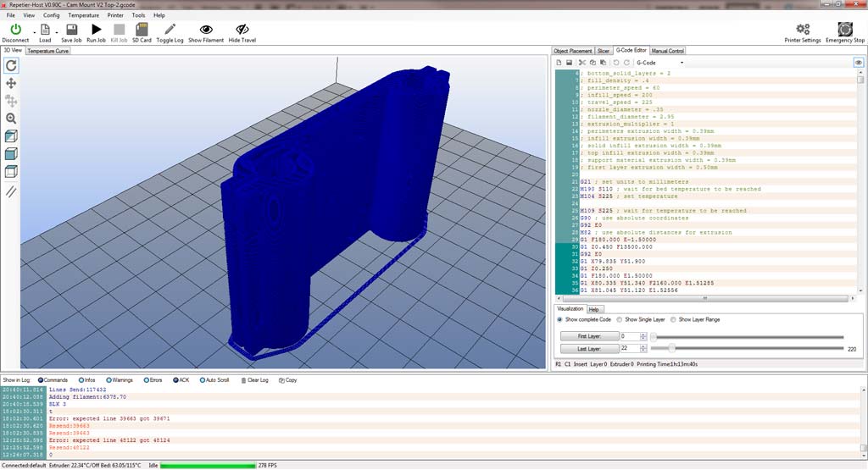Viewport: 868px width, 470px height.
Task: Open the Config menu
Action: tap(52, 15)
